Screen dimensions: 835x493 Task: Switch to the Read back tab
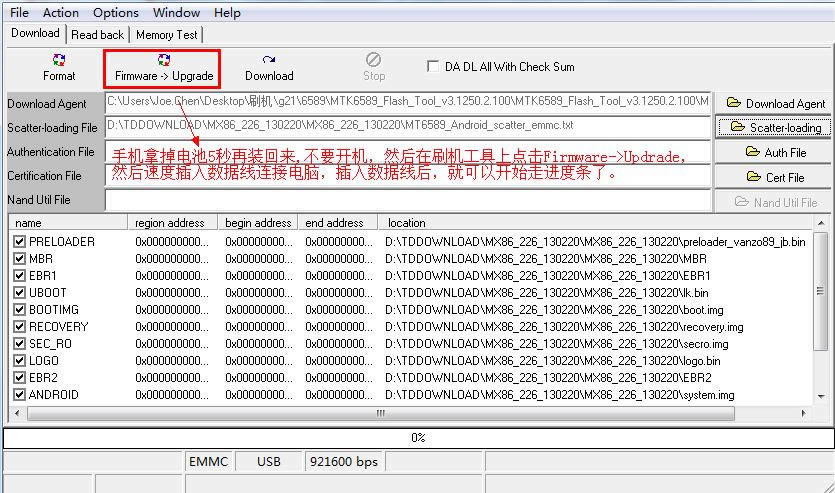pos(98,34)
